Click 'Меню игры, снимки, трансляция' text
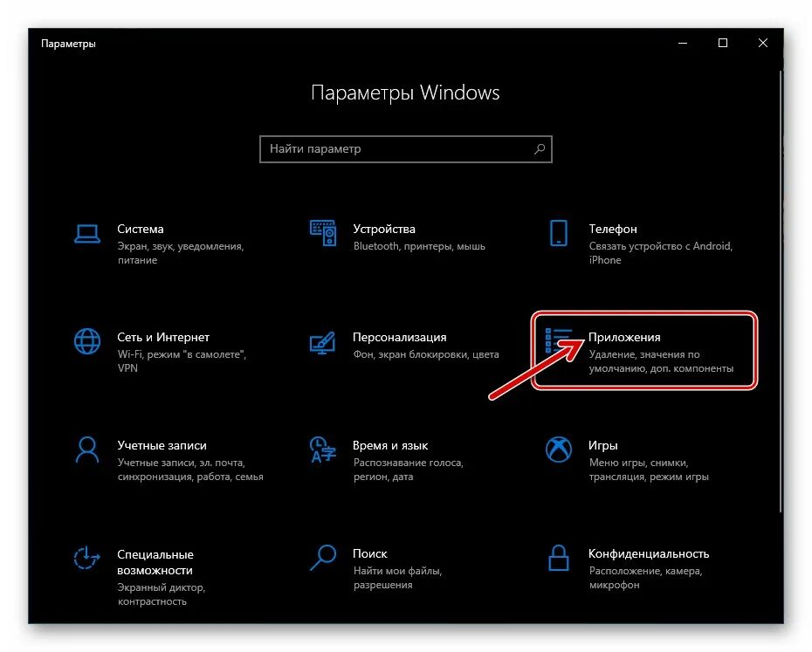Image resolution: width=812 pixels, height=652 pixels. (x=649, y=470)
